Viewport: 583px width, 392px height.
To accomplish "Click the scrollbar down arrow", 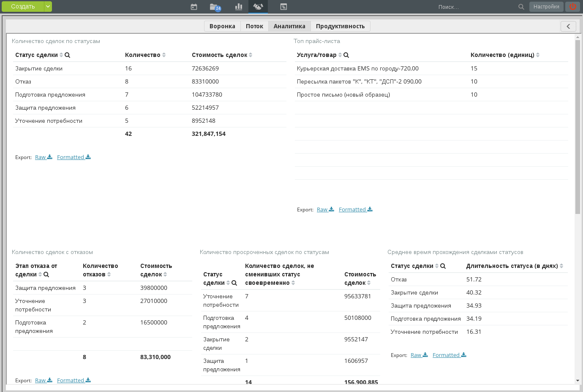I will [578, 381].
